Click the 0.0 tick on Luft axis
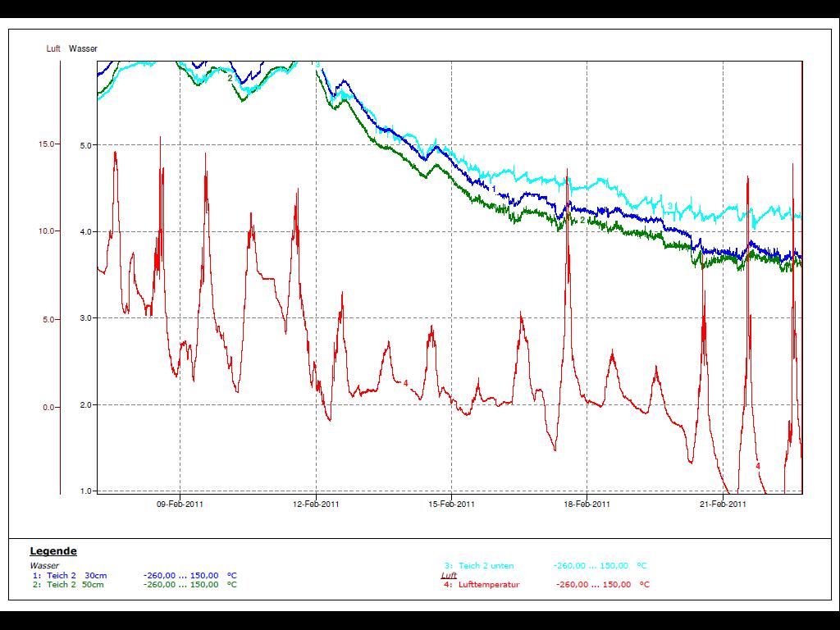 pos(50,407)
